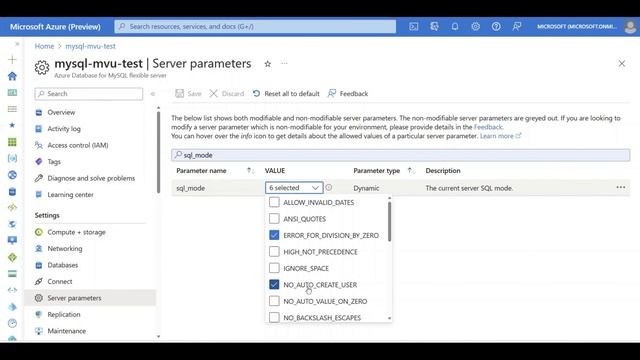Click Reset all to default
Image resolution: width=640 pixels, height=360 pixels.
286,94
